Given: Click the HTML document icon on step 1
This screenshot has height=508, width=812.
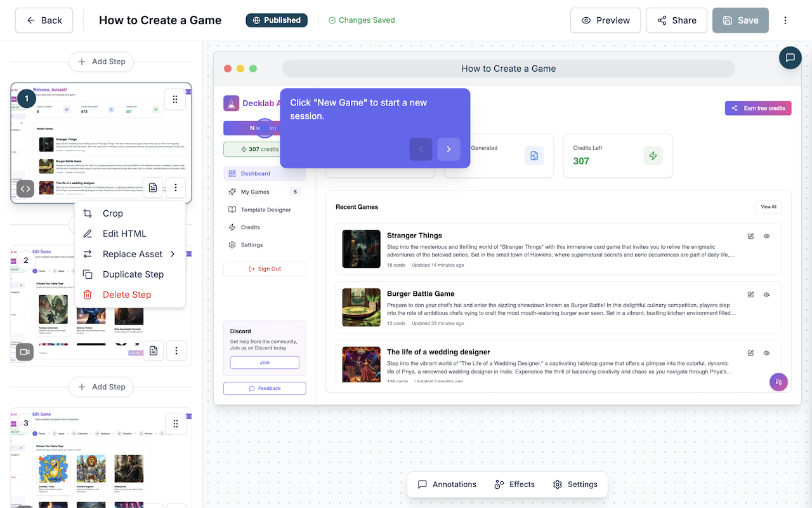Looking at the screenshot, I should (152, 187).
